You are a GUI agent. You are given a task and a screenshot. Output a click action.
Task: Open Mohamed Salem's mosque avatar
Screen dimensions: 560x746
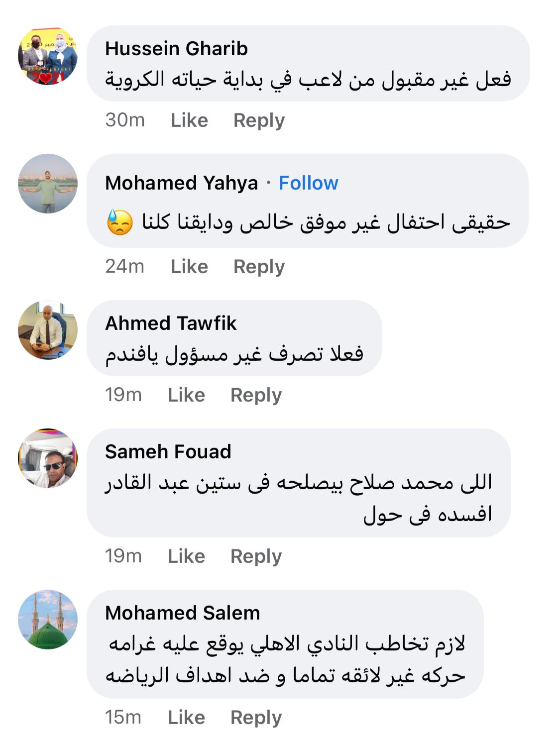pos(48,620)
